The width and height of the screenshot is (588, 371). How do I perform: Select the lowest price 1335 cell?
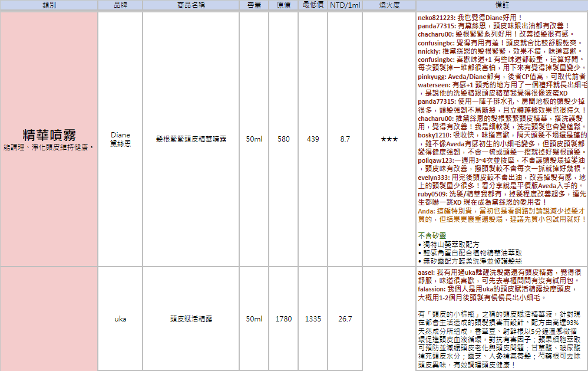coord(313,319)
